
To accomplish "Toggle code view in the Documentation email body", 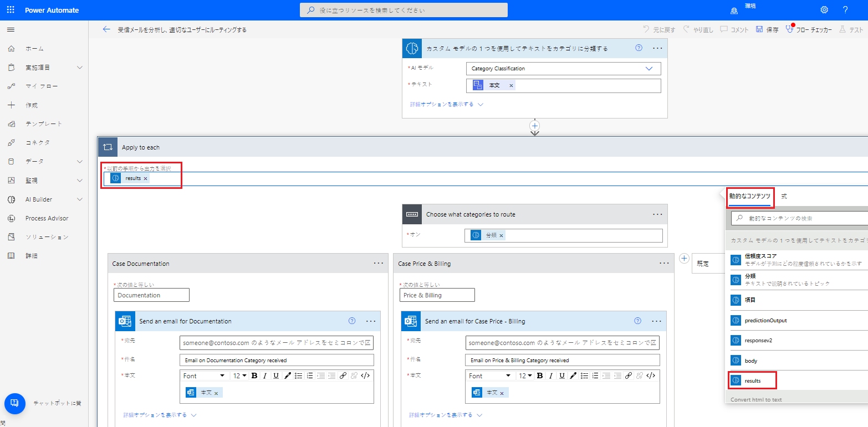I will (365, 376).
